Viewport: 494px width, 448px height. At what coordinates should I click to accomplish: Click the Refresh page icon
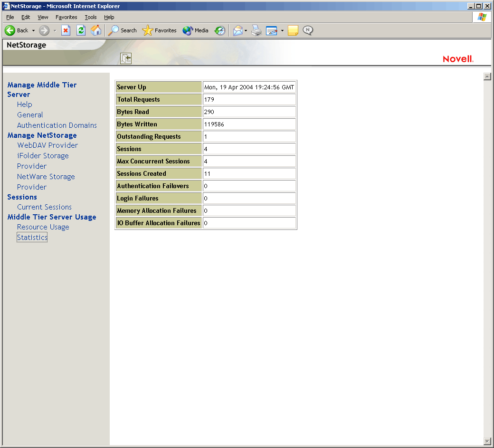pyautogui.click(x=81, y=30)
